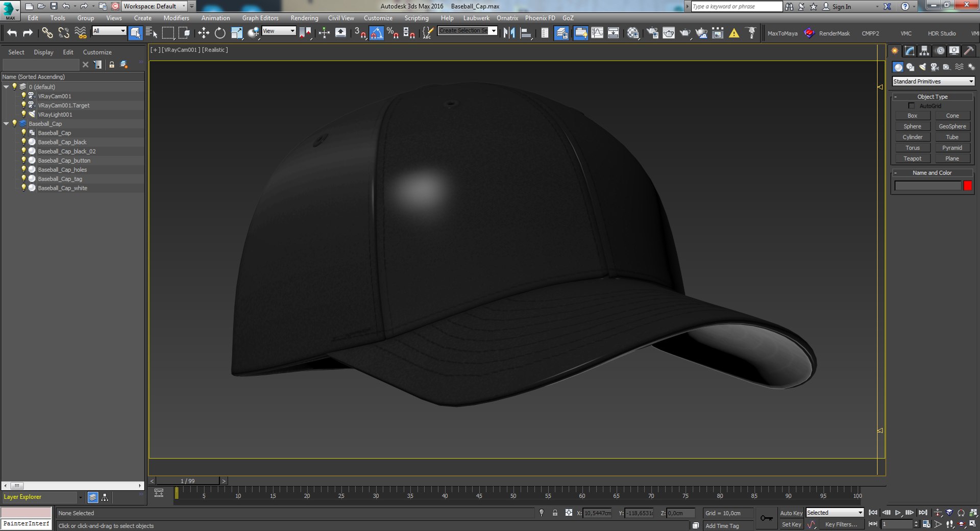Toggle the Selection Lock padlock

pyautogui.click(x=555, y=513)
